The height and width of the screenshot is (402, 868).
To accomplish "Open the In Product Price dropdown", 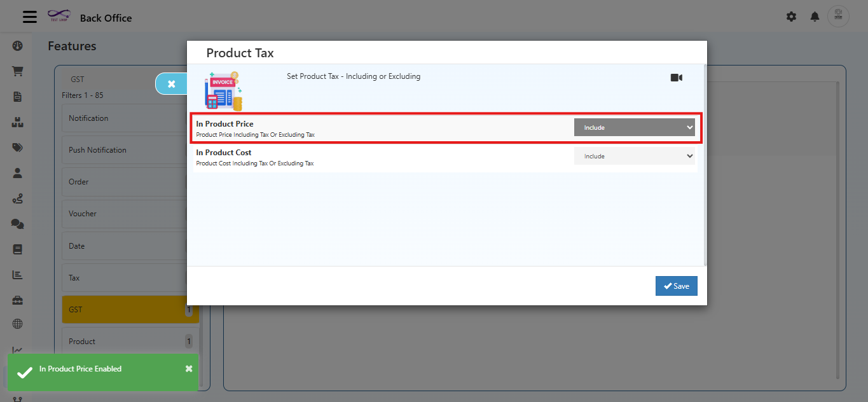I will click(634, 128).
